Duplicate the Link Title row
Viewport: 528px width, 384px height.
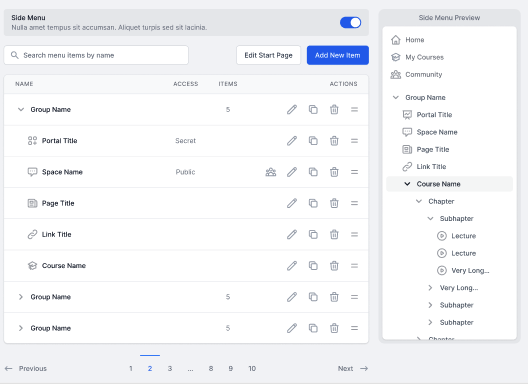click(x=313, y=234)
